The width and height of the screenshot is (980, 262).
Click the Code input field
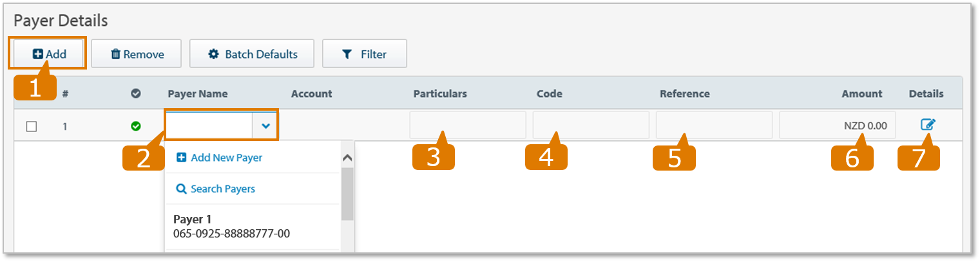[x=590, y=126]
